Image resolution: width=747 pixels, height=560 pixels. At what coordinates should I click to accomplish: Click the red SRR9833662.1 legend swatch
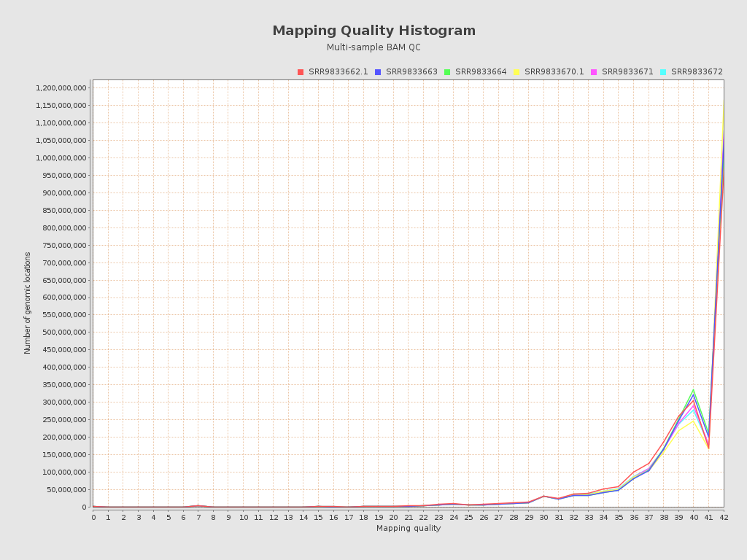(301, 71)
